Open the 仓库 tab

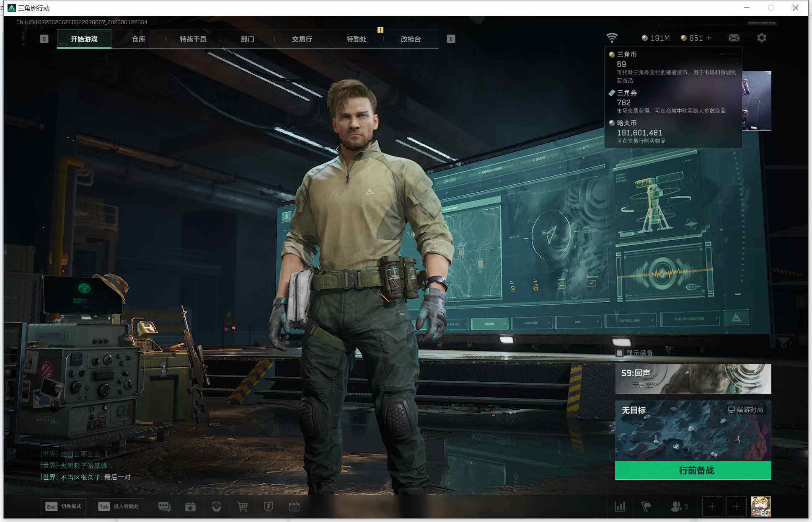coord(139,39)
